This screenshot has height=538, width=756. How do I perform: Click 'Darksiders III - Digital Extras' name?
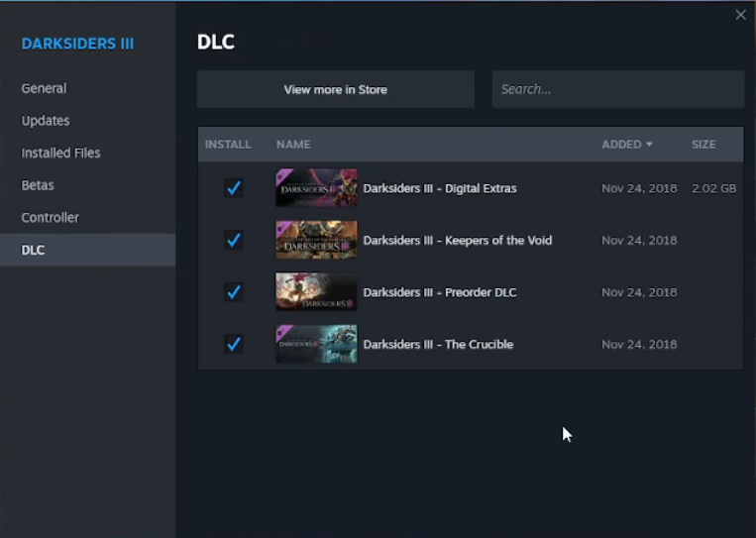[440, 188]
